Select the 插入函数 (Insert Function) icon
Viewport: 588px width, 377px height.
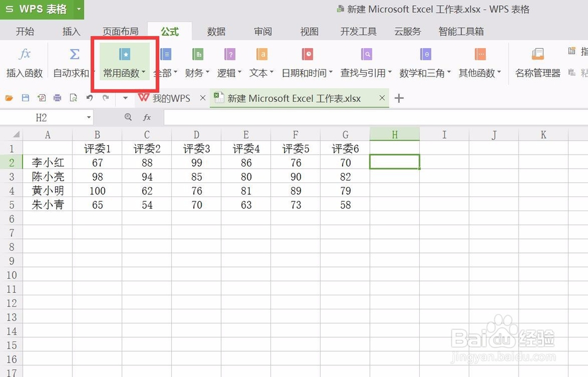25,61
